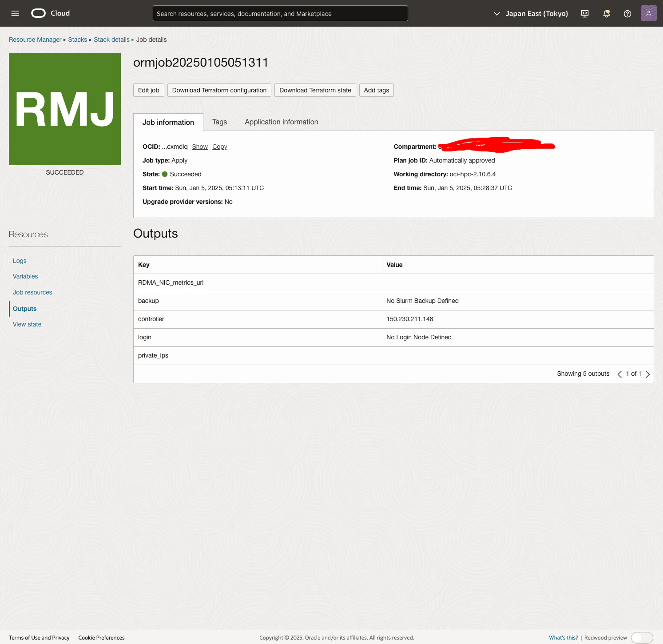Viewport: 663px width, 644px height.
Task: Click the Value column header
Action: tap(394, 265)
